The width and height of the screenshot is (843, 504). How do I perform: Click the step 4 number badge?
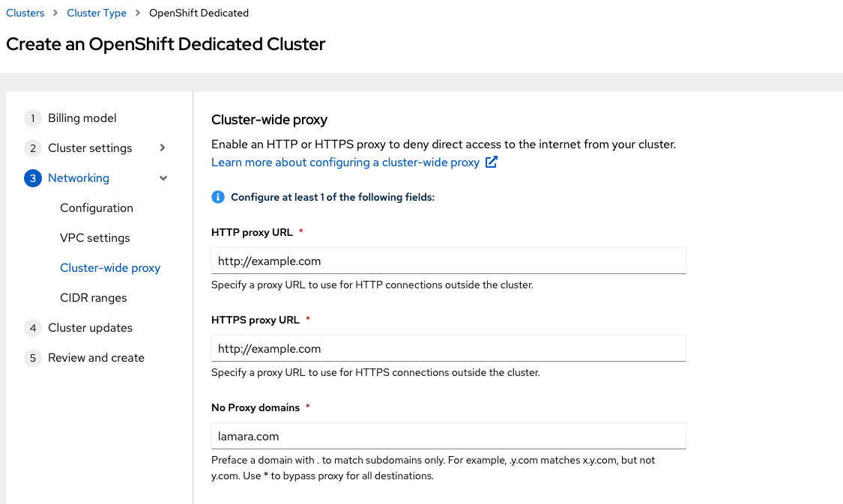tap(33, 328)
